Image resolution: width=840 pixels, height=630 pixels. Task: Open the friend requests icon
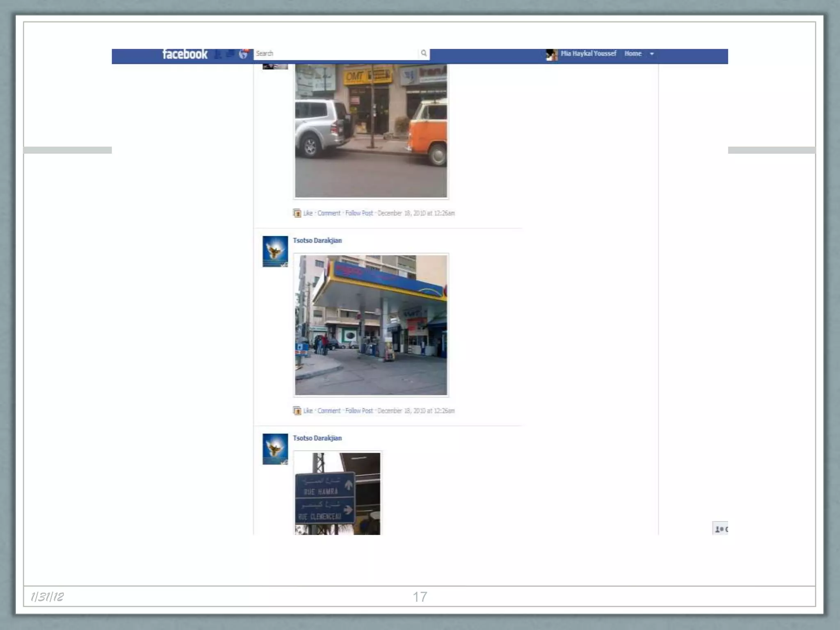[x=218, y=54]
